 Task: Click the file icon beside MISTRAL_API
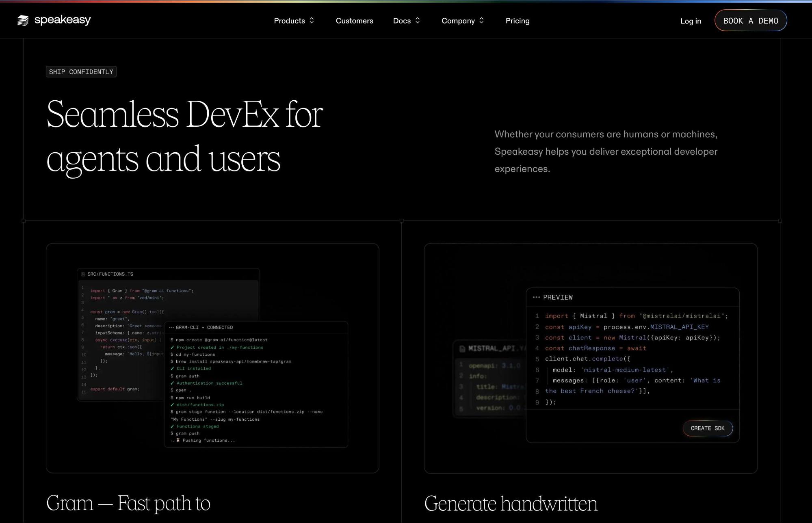click(462, 348)
